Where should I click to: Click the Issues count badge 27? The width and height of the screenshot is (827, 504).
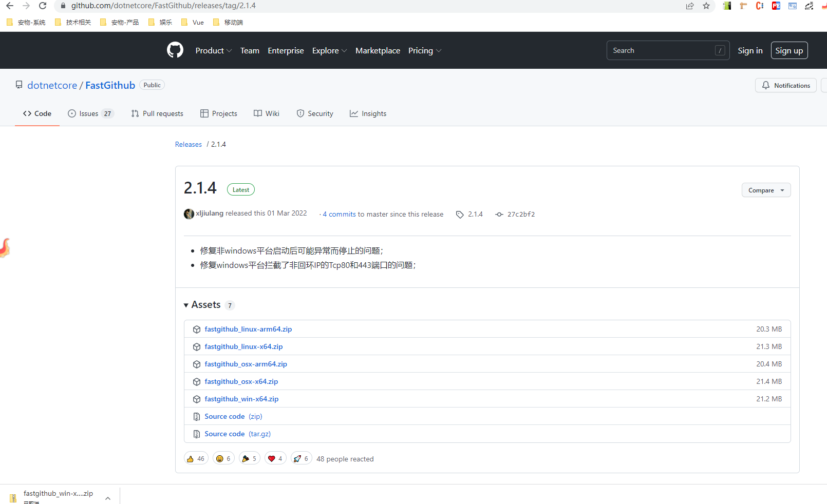click(107, 114)
